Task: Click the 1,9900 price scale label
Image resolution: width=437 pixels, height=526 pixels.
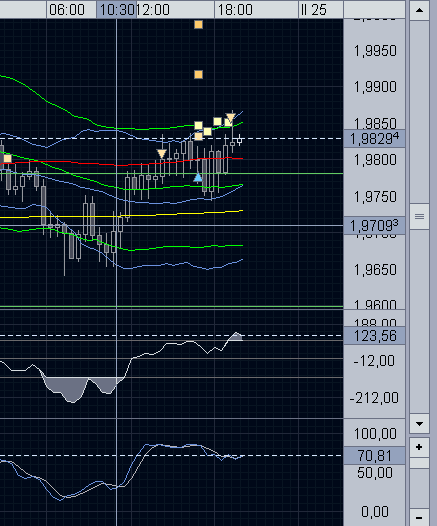Action: coord(375,87)
